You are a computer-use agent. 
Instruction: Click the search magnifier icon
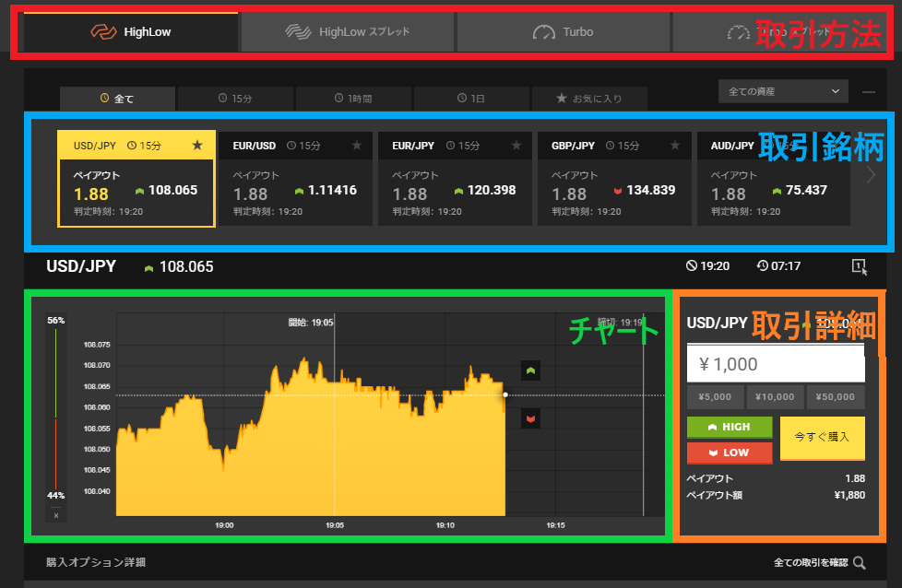coord(859,563)
